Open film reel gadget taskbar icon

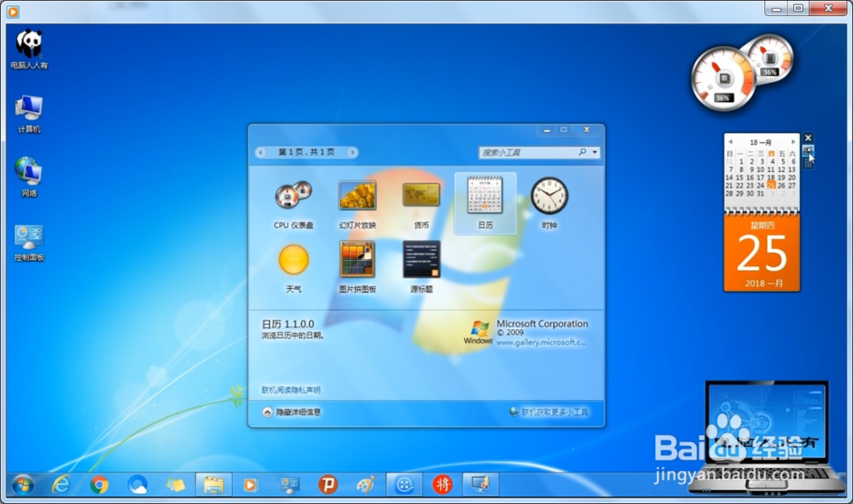pyautogui.click(x=404, y=484)
